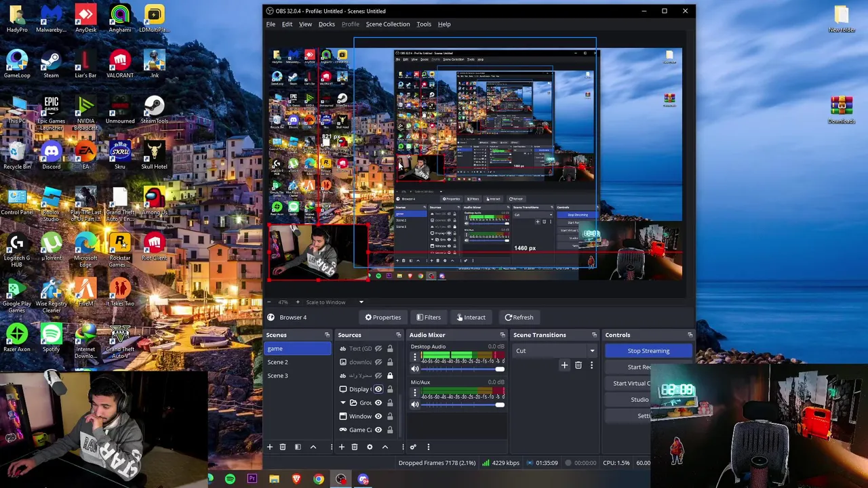Add a new scene in Scenes panel
Screen dimensions: 868x488
pyautogui.click(x=270, y=447)
